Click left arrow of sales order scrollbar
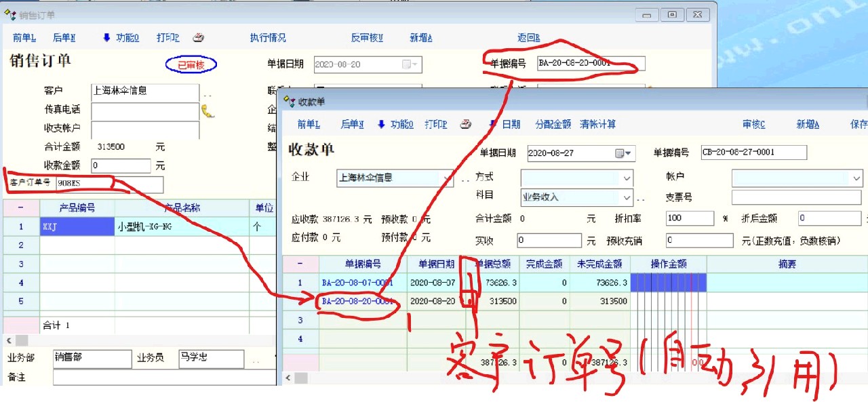The image size is (868, 402). coord(9,340)
